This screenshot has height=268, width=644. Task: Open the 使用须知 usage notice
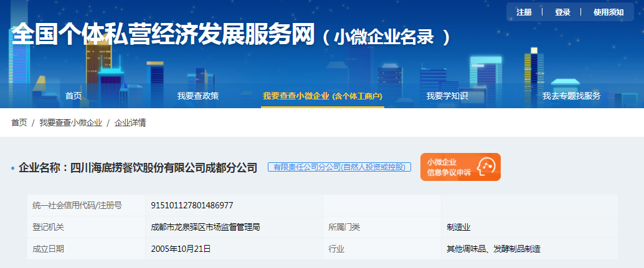(x=608, y=12)
